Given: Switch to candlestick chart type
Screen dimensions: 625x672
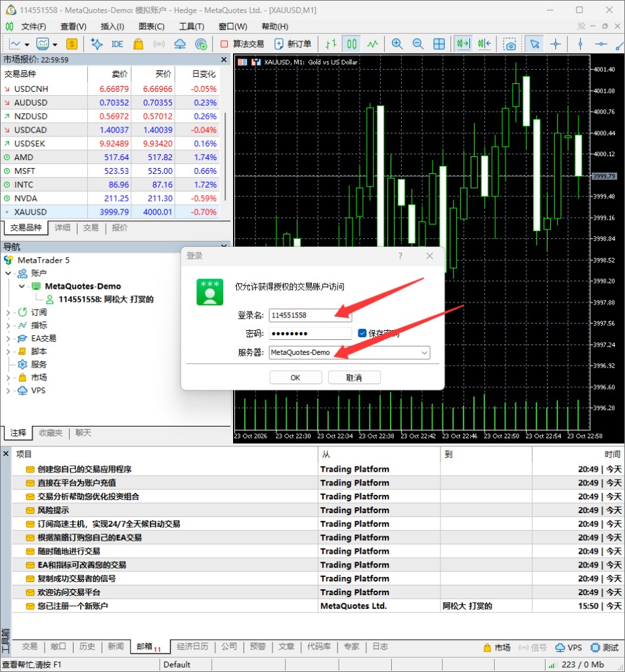Looking at the screenshot, I should pos(351,44).
